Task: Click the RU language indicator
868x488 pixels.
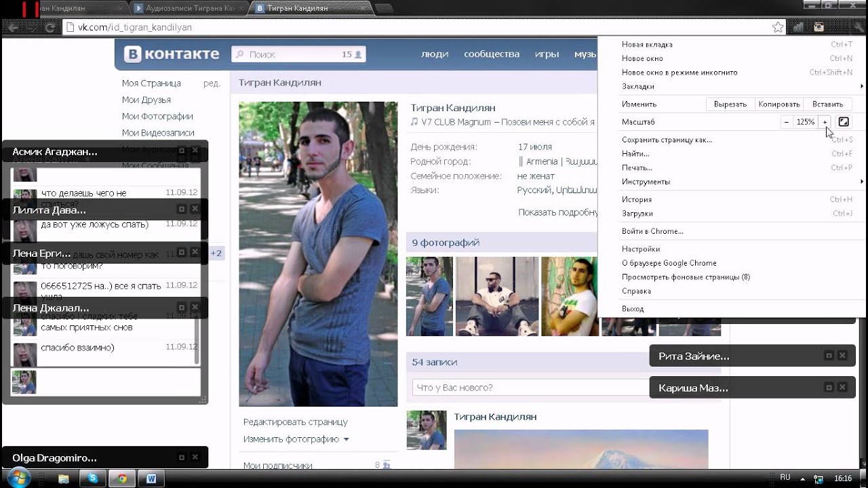Action: pos(785,477)
